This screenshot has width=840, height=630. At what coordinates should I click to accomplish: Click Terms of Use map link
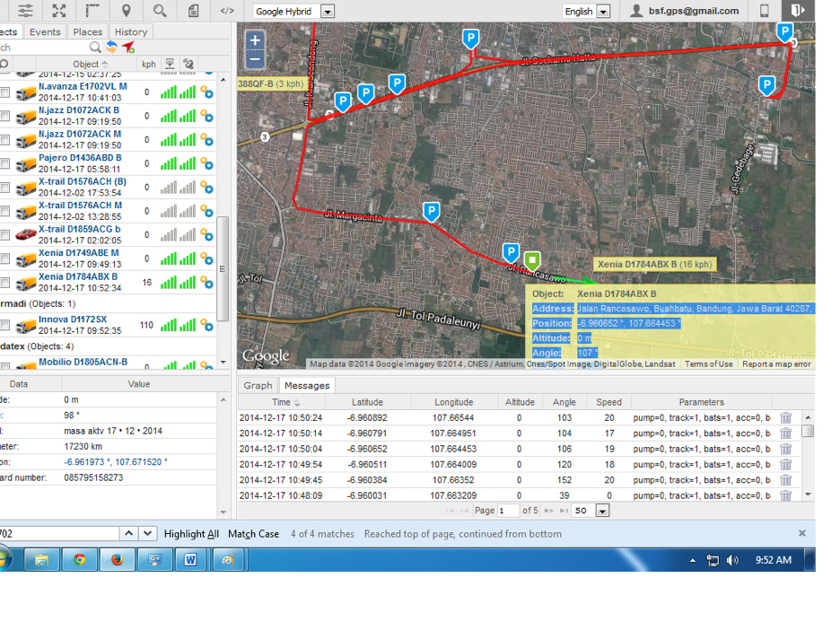point(708,363)
